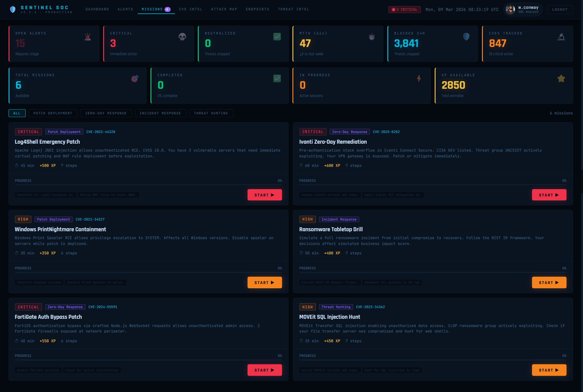Screen dimensions: 583x392
Task: Start the Ivanti Zero-Day Remediation mission
Action: coord(549,195)
